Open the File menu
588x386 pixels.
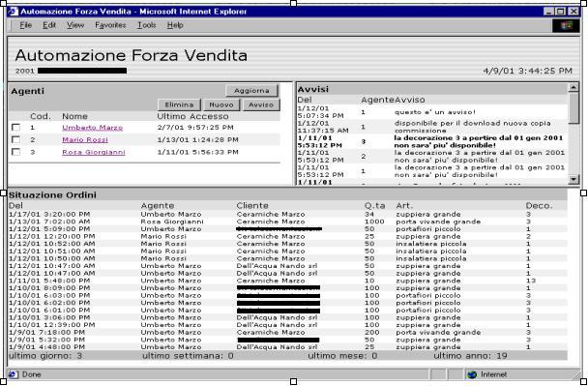click(25, 25)
